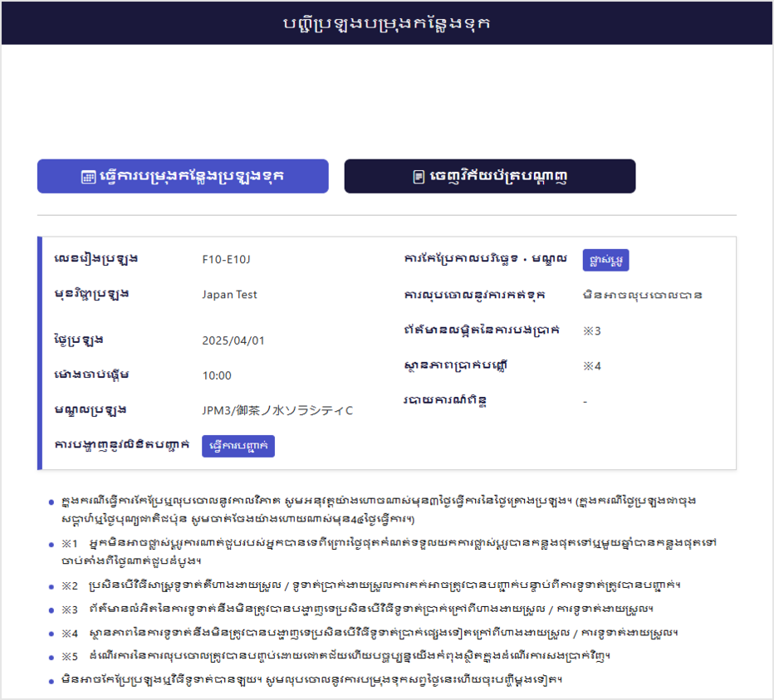This screenshot has height=700, width=774.
Task: Click the page title in the dark header
Action: click(x=386, y=23)
